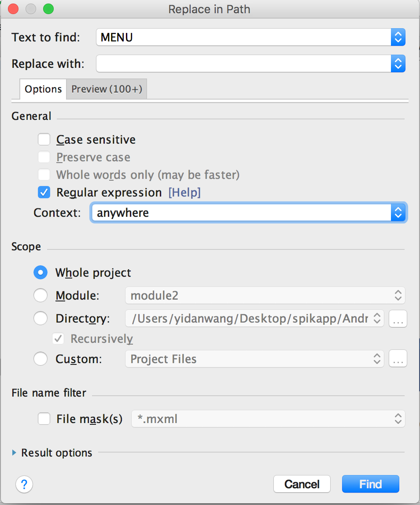420x505 pixels.
Task: Select the Options tab
Action: tap(43, 89)
